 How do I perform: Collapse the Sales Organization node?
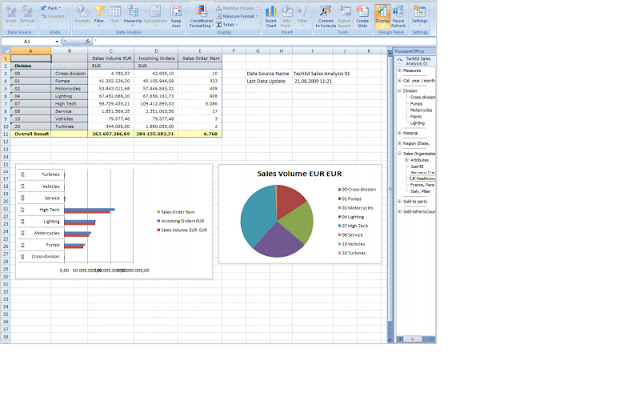click(400, 153)
